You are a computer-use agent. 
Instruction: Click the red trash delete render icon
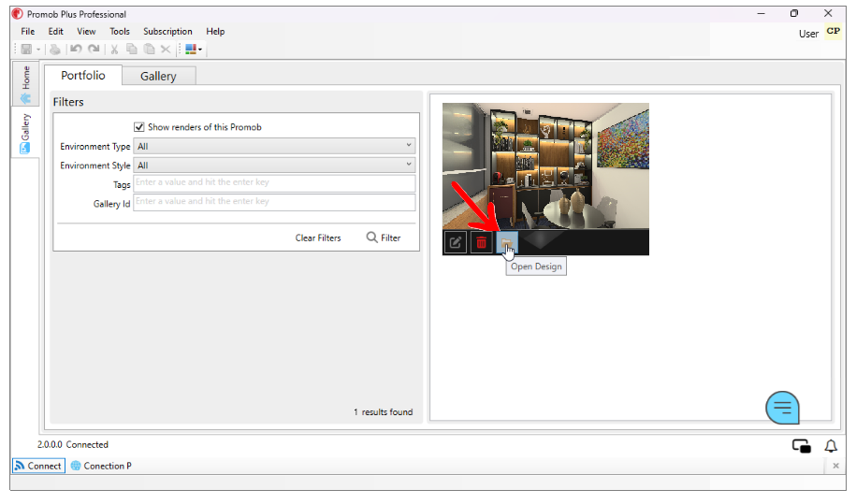481,242
